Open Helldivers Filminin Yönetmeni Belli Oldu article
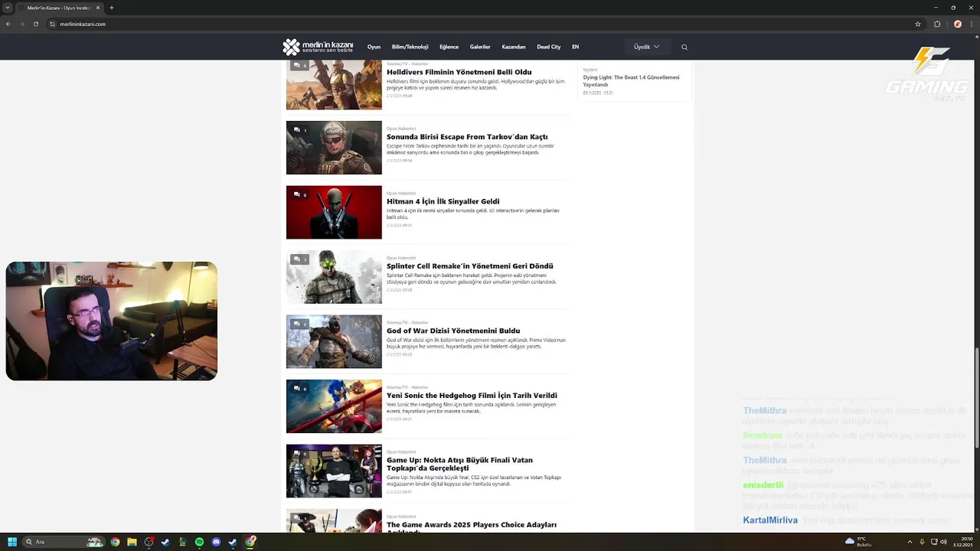The height and width of the screenshot is (551, 980). pos(459,72)
